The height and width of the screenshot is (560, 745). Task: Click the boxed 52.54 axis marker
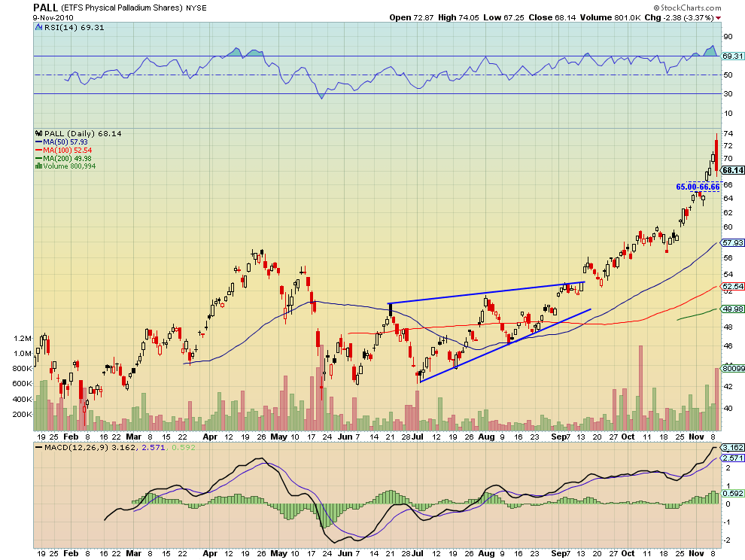(733, 286)
